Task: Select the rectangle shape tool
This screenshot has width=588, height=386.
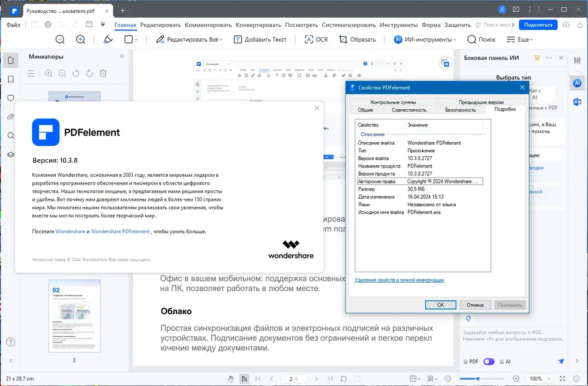Action: [x=128, y=39]
